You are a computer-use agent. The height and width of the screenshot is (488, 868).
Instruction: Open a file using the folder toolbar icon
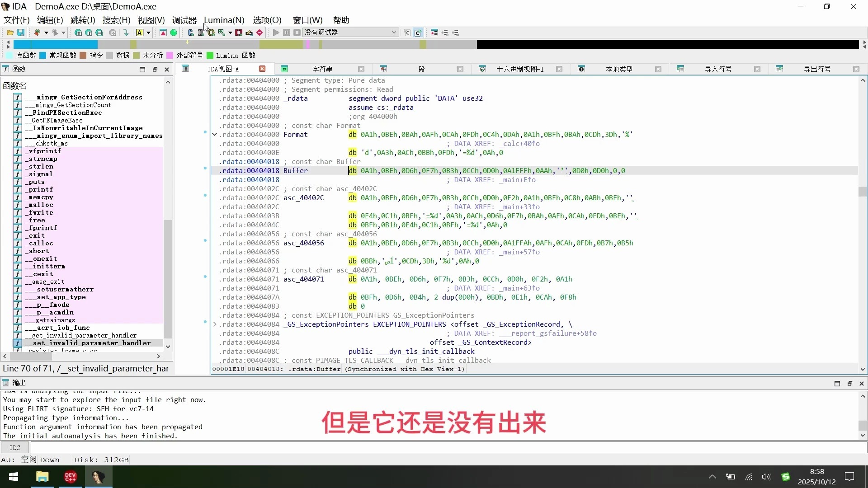pos(9,32)
